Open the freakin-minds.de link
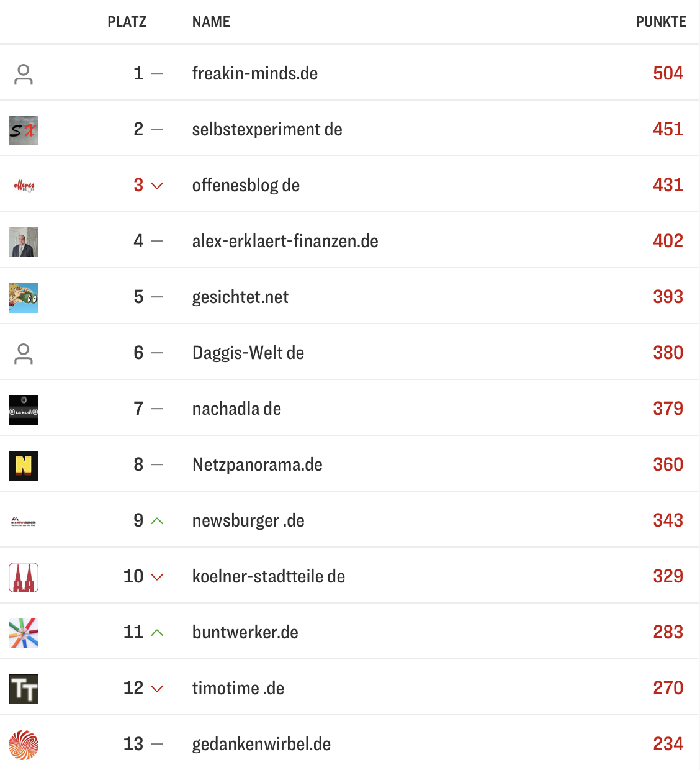 (x=254, y=73)
